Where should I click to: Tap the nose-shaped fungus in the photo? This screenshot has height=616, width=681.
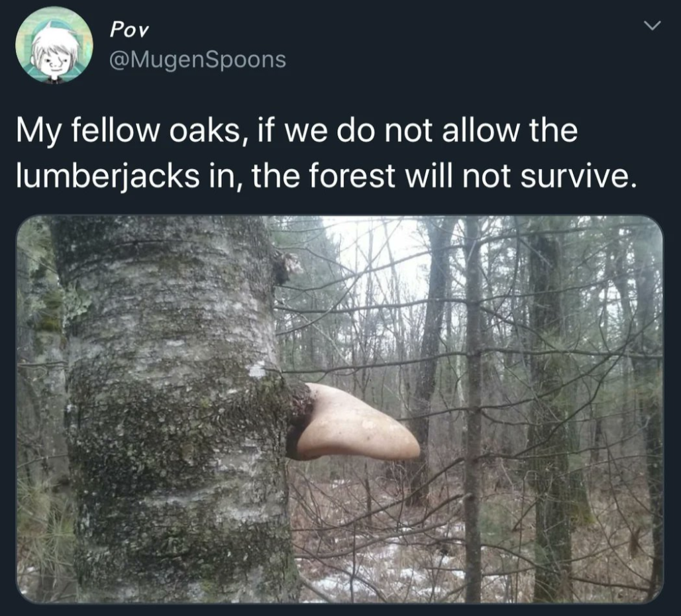click(x=354, y=423)
